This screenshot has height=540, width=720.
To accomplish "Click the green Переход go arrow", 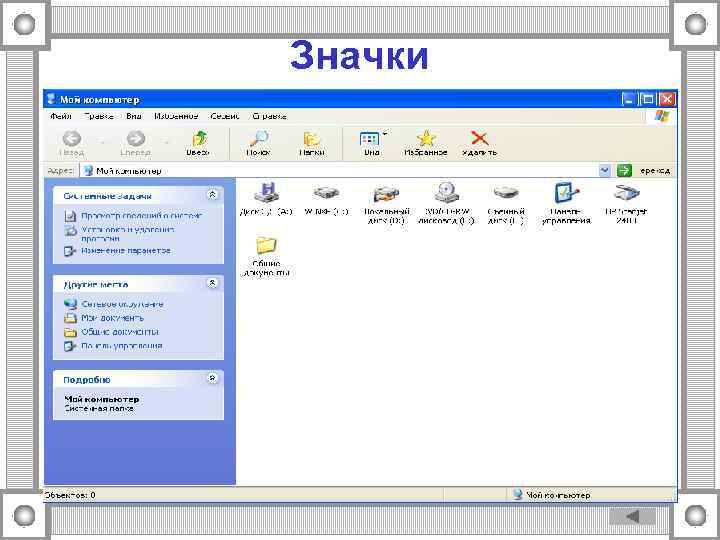I will coord(624,170).
